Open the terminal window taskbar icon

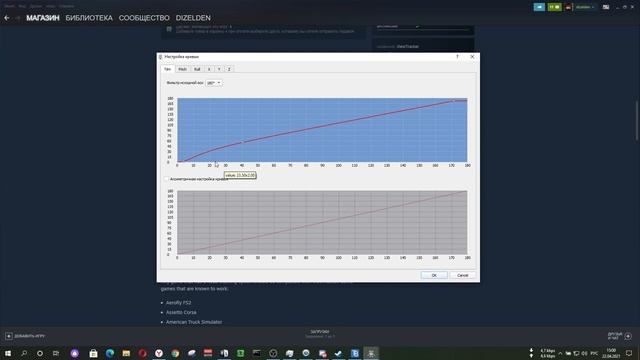pyautogui.click(x=256, y=353)
